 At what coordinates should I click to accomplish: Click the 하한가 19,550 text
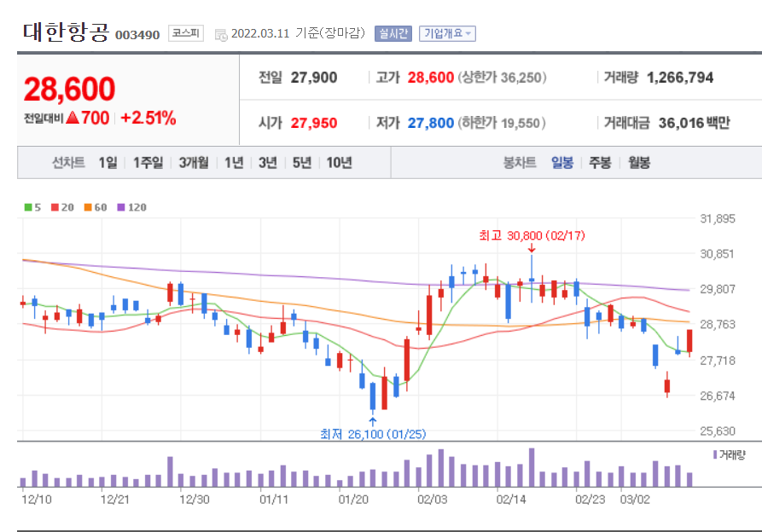tap(502, 124)
